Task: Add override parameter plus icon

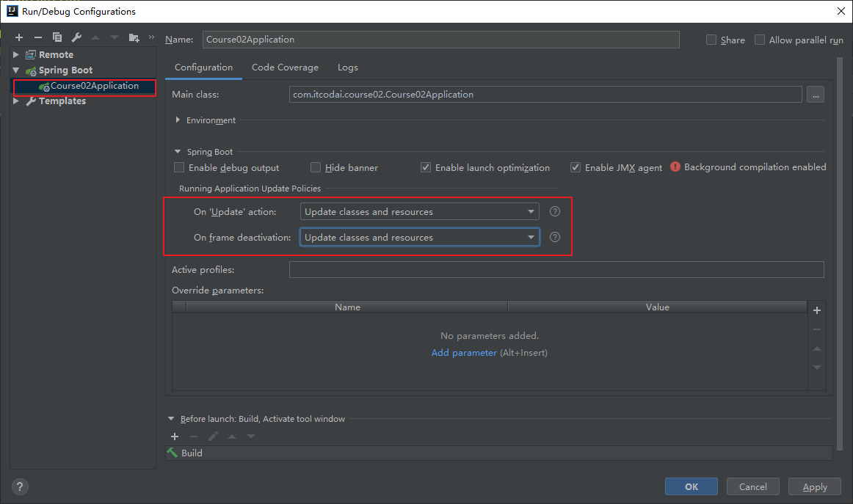Action: [817, 310]
